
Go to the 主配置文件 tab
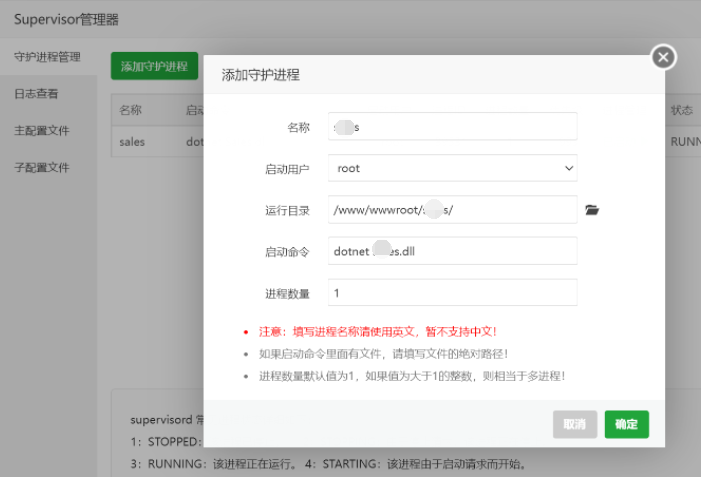click(42, 131)
